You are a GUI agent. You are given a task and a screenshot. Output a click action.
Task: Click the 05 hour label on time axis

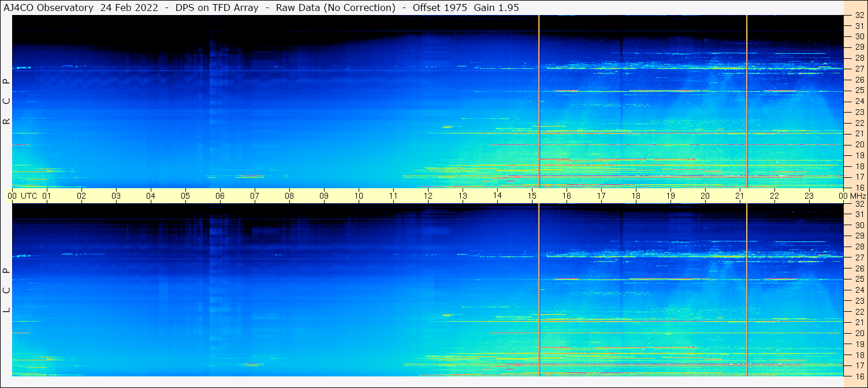pyautogui.click(x=185, y=196)
